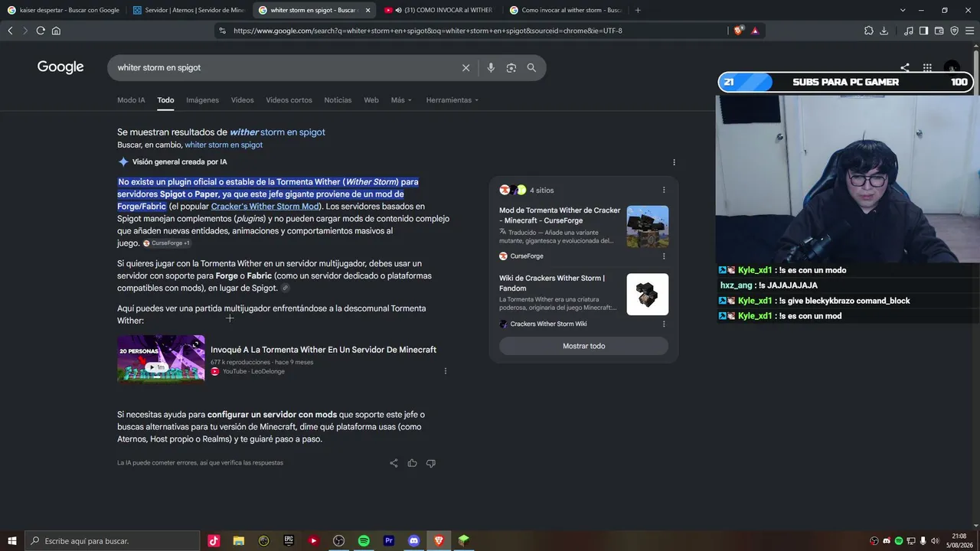Viewport: 980px width, 551px height.
Task: Open the browser home page
Action: point(56,31)
